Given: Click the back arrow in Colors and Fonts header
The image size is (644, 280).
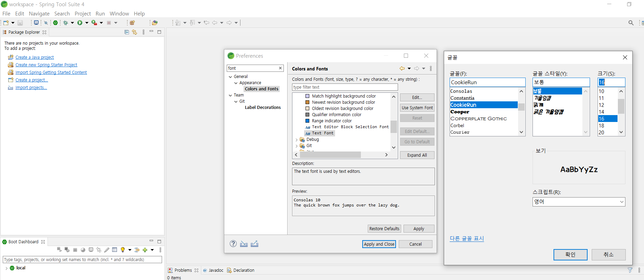Looking at the screenshot, I should pos(402,68).
